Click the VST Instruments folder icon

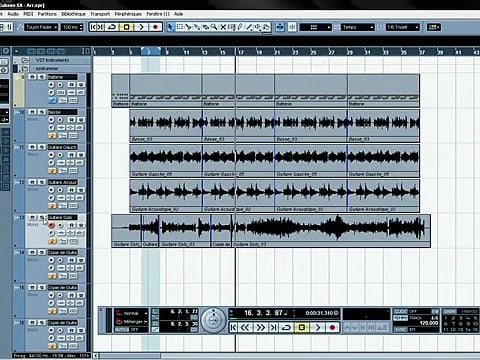[x=25, y=60]
